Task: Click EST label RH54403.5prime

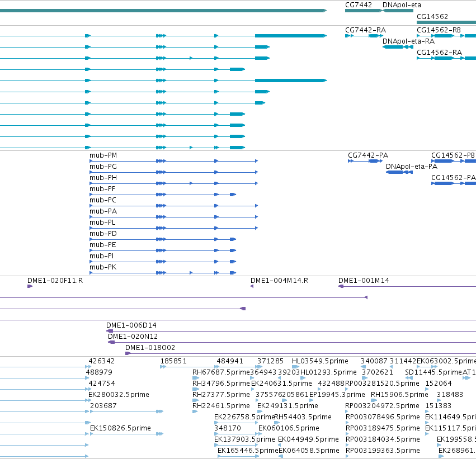Action: pyautogui.click(x=303, y=418)
